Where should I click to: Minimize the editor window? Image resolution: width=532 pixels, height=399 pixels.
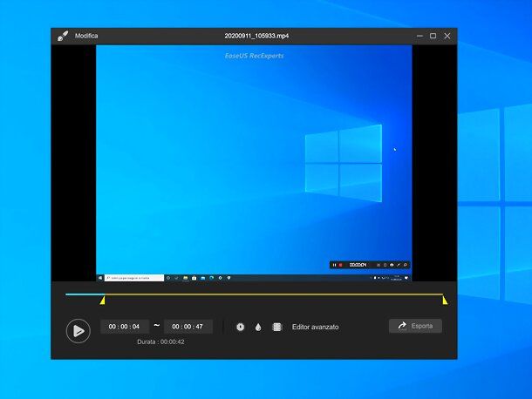click(x=419, y=36)
